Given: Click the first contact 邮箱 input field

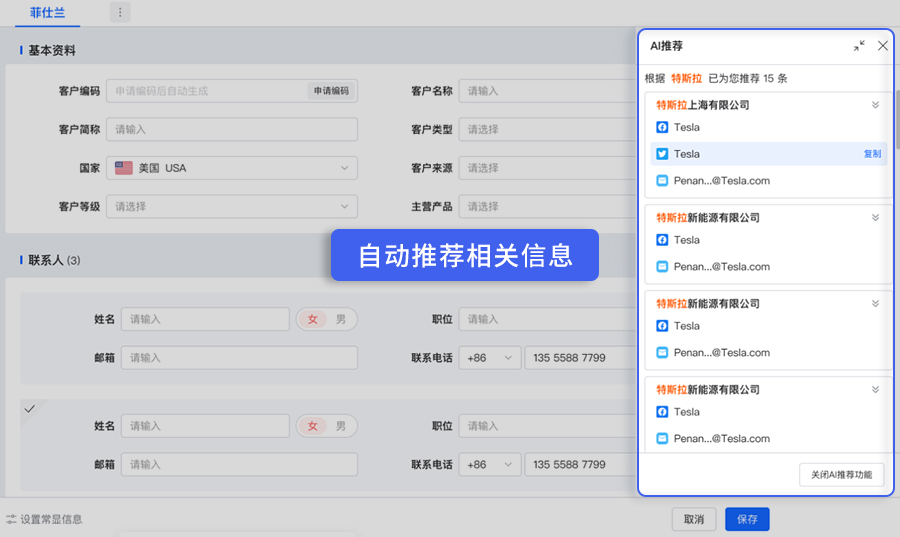Looking at the screenshot, I should pyautogui.click(x=239, y=357).
